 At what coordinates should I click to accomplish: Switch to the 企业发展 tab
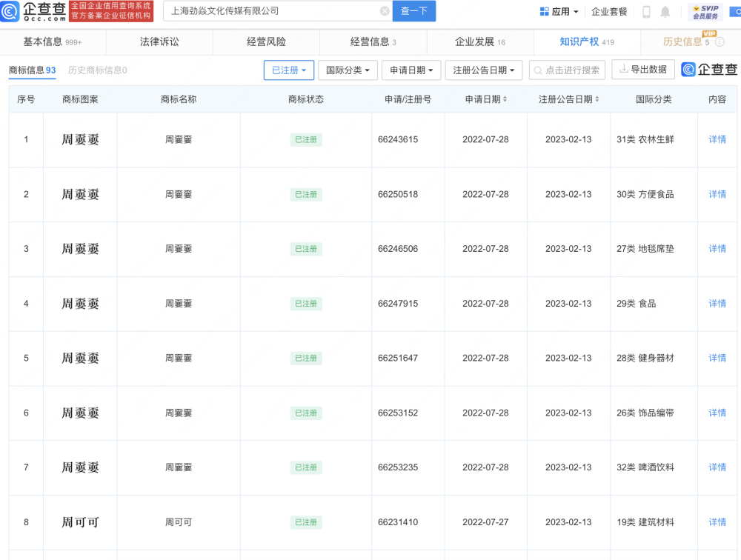click(479, 42)
